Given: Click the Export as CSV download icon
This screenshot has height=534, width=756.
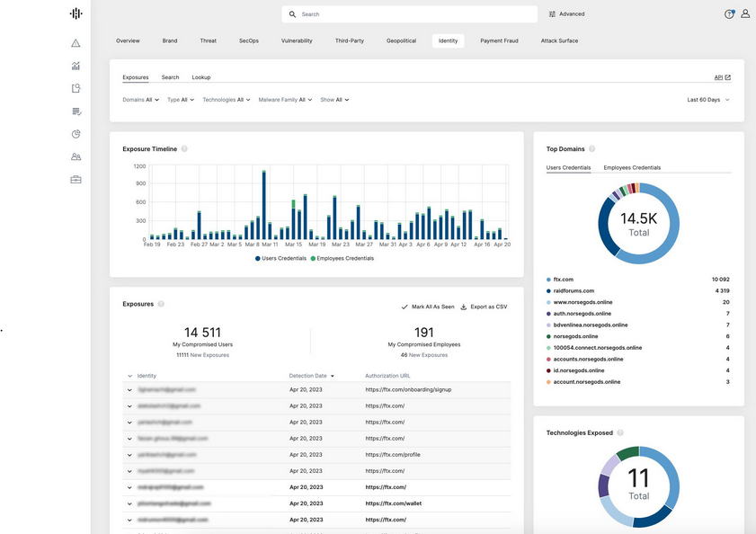Looking at the screenshot, I should [463, 307].
